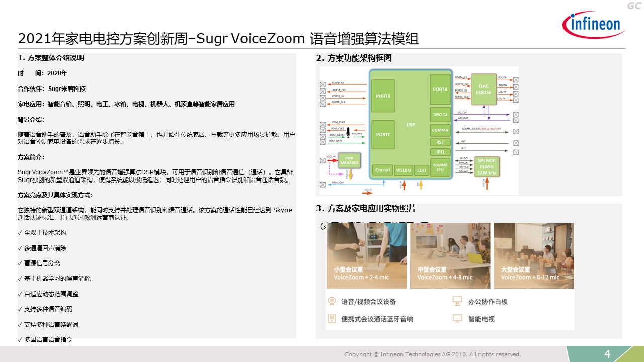
Task: Click the line 合作伙伴: Sugr米唐科技
Action: coord(51,88)
